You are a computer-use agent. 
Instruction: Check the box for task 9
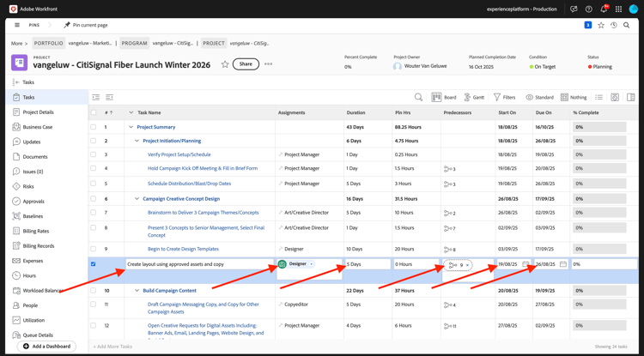point(94,249)
